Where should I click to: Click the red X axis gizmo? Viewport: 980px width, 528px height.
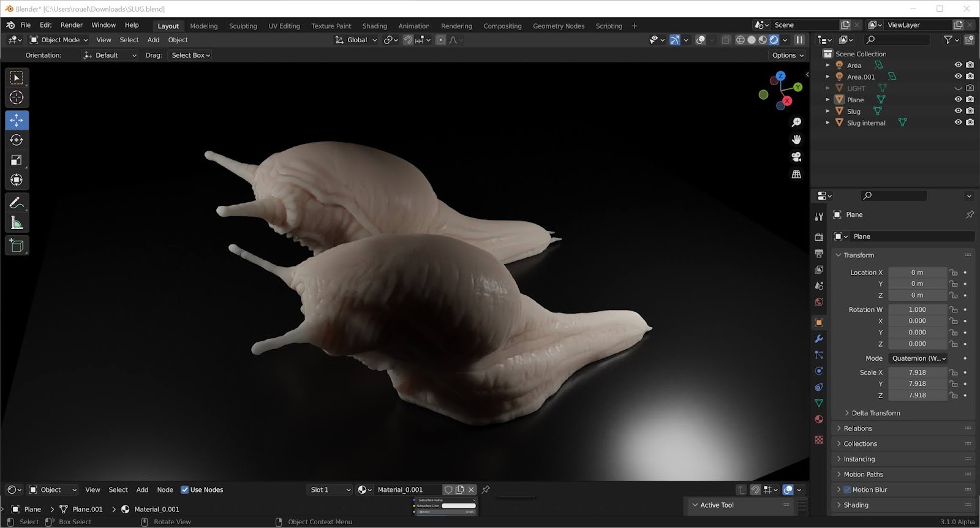[x=787, y=100]
